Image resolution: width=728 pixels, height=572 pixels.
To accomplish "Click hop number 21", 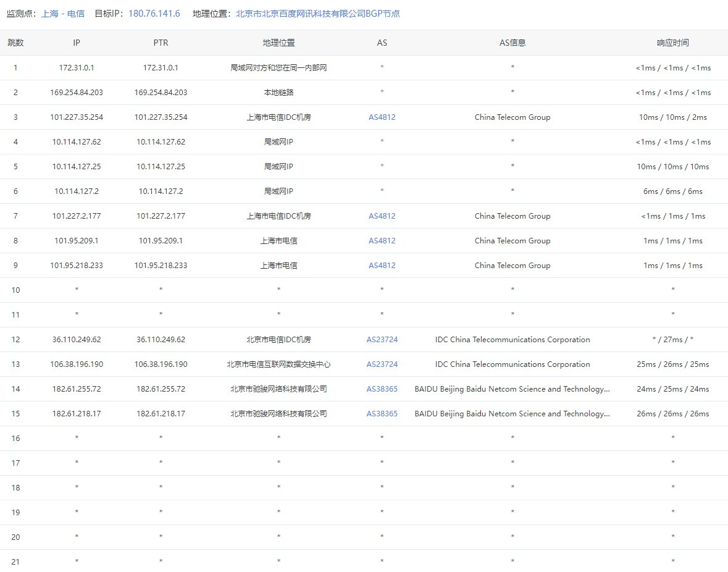I will pyautogui.click(x=16, y=561).
